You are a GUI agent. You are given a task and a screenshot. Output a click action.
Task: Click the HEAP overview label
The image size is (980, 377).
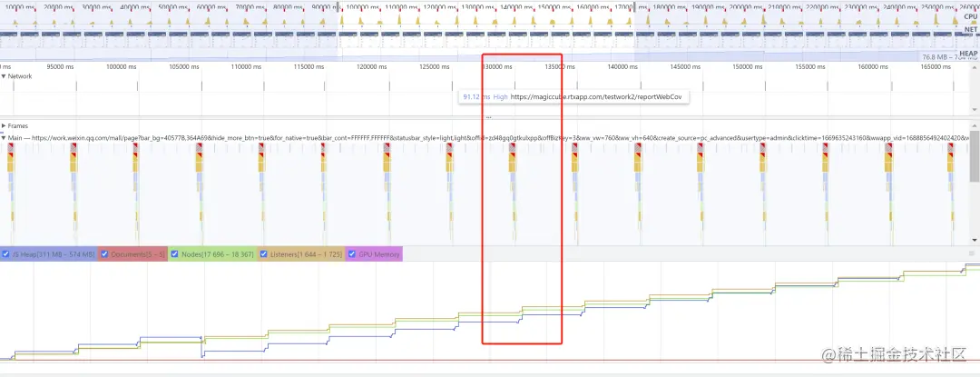coord(969,54)
